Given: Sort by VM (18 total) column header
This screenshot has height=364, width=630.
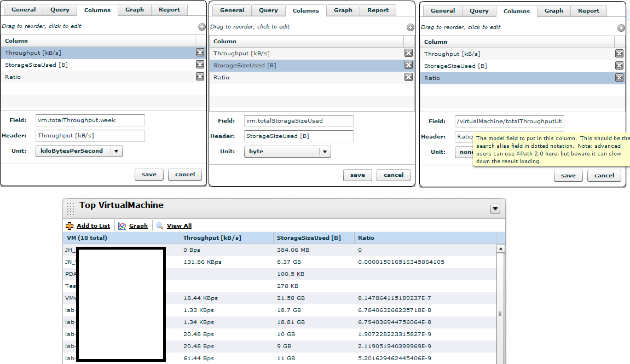Looking at the screenshot, I should (x=122, y=238).
